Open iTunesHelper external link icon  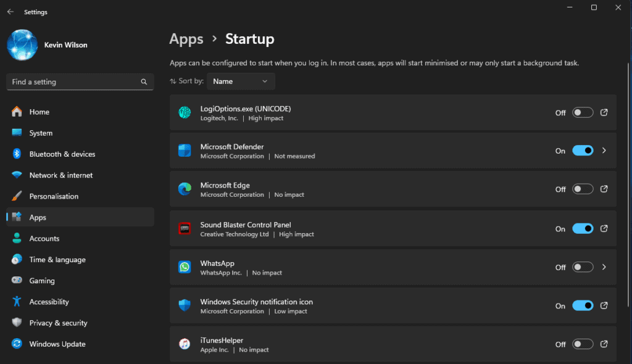tap(604, 344)
